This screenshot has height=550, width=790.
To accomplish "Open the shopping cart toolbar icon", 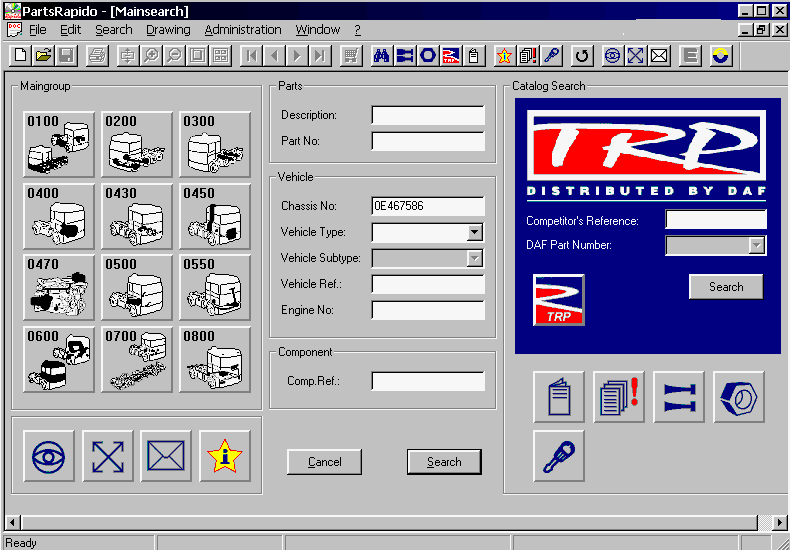I will click(351, 55).
